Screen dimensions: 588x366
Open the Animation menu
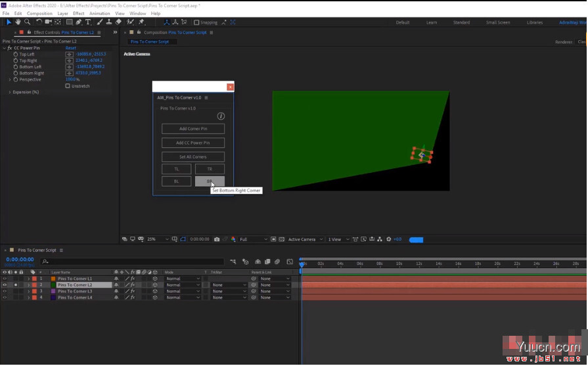pos(99,14)
